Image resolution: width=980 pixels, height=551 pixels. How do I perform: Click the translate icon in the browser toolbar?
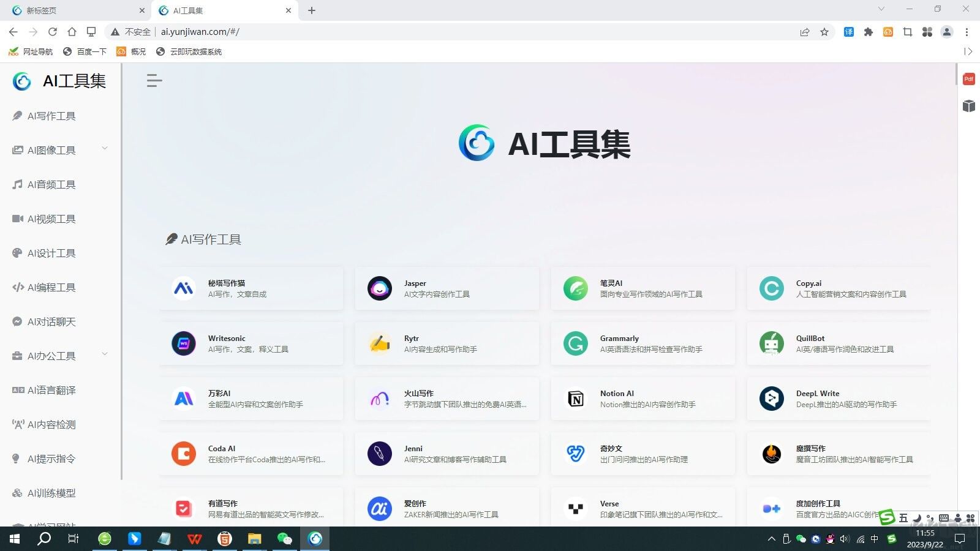(848, 32)
